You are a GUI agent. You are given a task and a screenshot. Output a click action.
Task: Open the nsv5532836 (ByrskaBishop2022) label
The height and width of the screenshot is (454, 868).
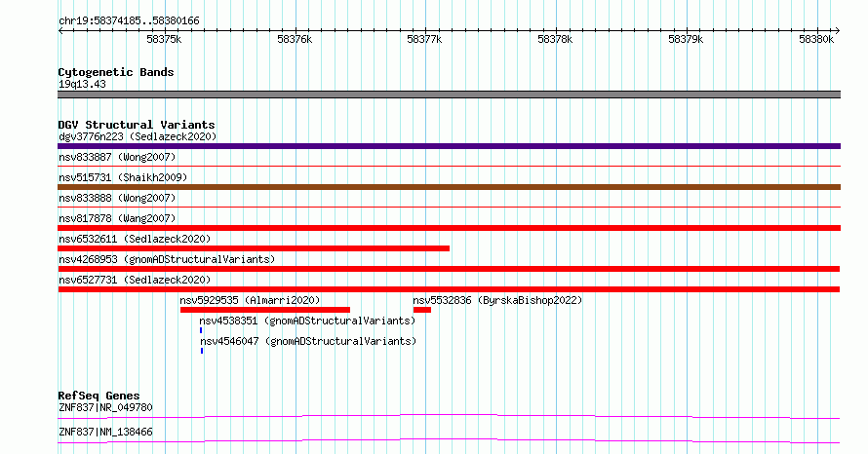pos(497,300)
